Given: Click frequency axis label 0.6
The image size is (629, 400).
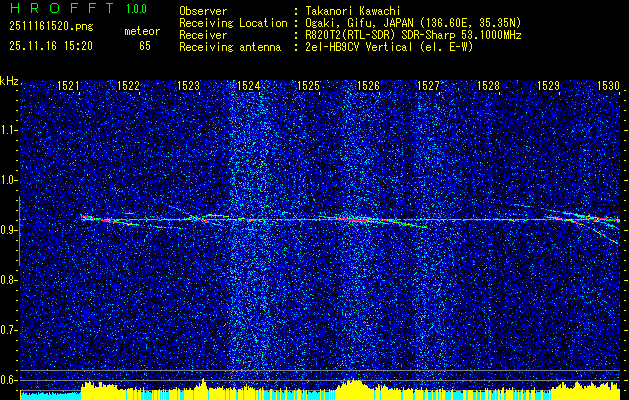Looking at the screenshot, I should [9, 380].
